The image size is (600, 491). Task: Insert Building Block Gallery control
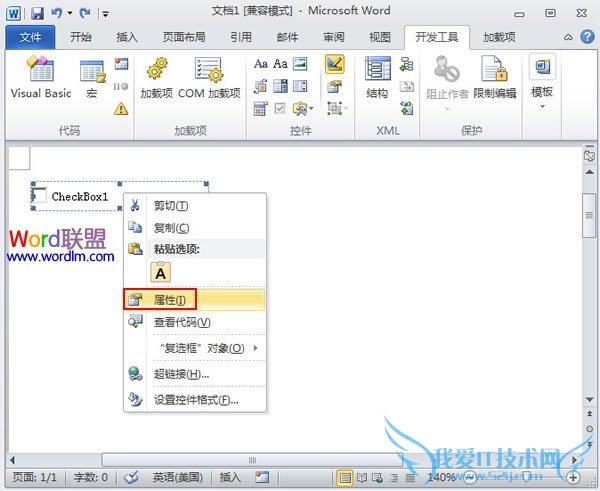tap(261, 86)
